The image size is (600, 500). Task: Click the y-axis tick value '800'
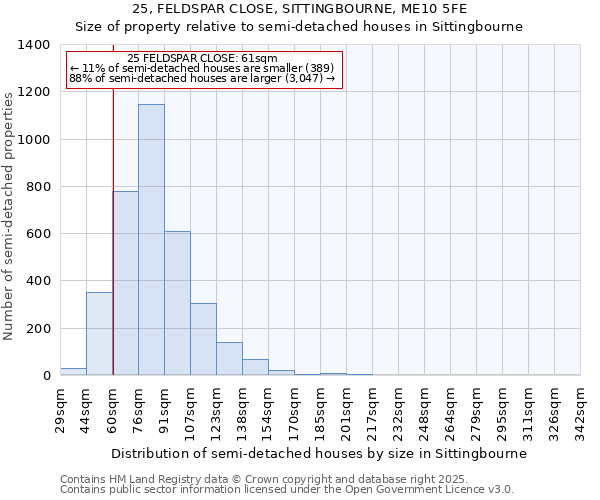click(38, 187)
